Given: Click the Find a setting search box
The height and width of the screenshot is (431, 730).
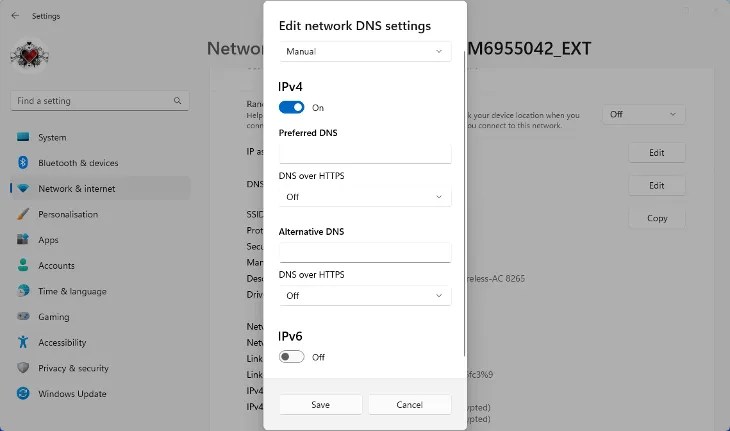Looking at the screenshot, I should click(100, 101).
